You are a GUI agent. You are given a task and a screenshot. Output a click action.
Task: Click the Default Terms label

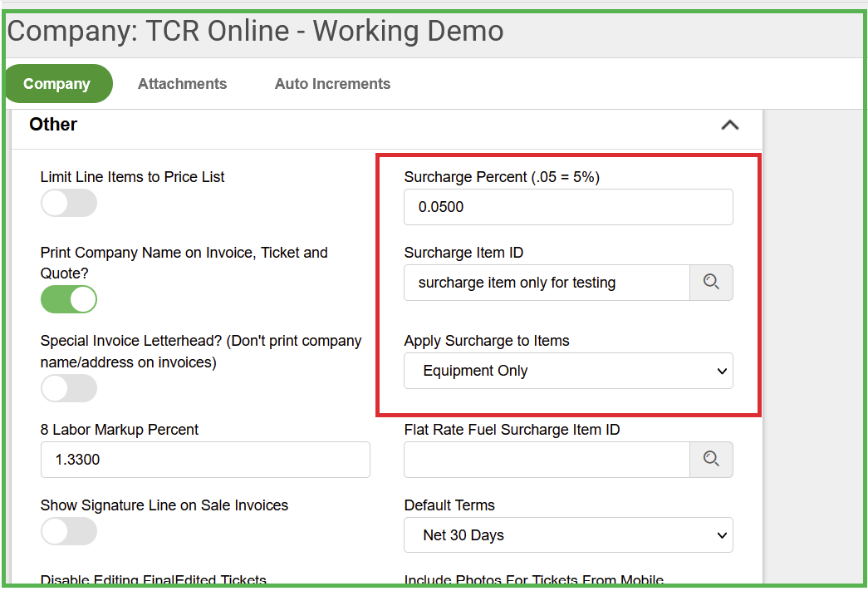[449, 505]
